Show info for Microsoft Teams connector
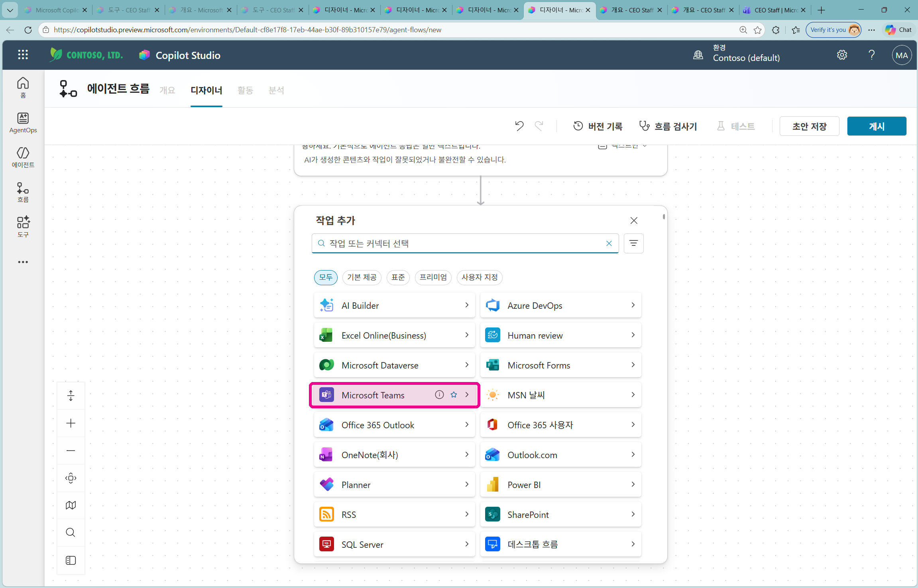 point(439,395)
